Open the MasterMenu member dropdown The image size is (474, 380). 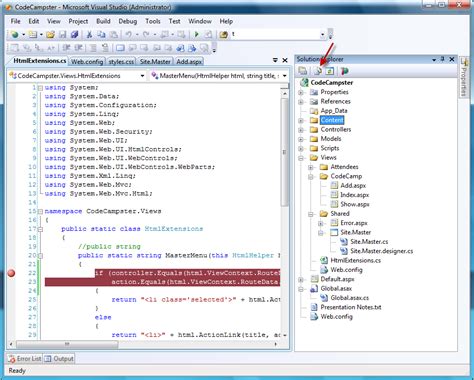(x=285, y=76)
